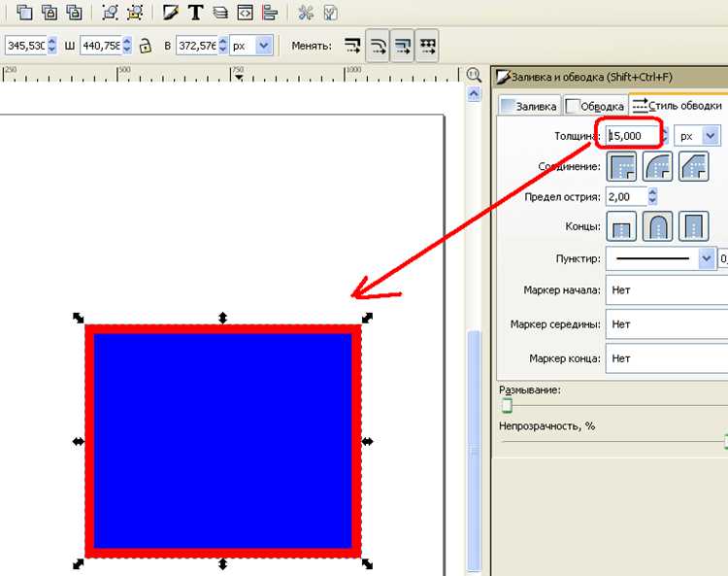Open the Fill and Stroke dialog icon

pos(171,13)
